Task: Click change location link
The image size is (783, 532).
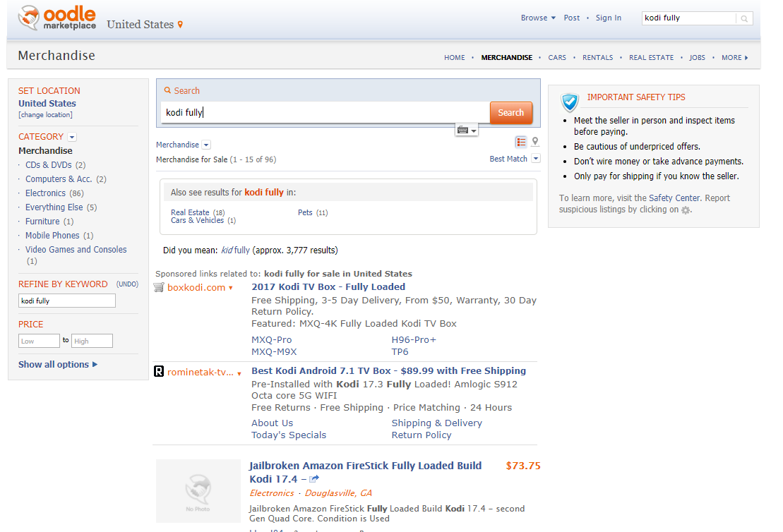Action: 45,115
